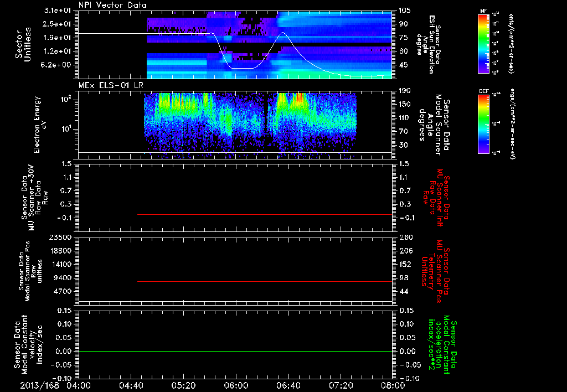
Task: Click the red line in MU Scanner +30V panel
Action: (x=264, y=214)
